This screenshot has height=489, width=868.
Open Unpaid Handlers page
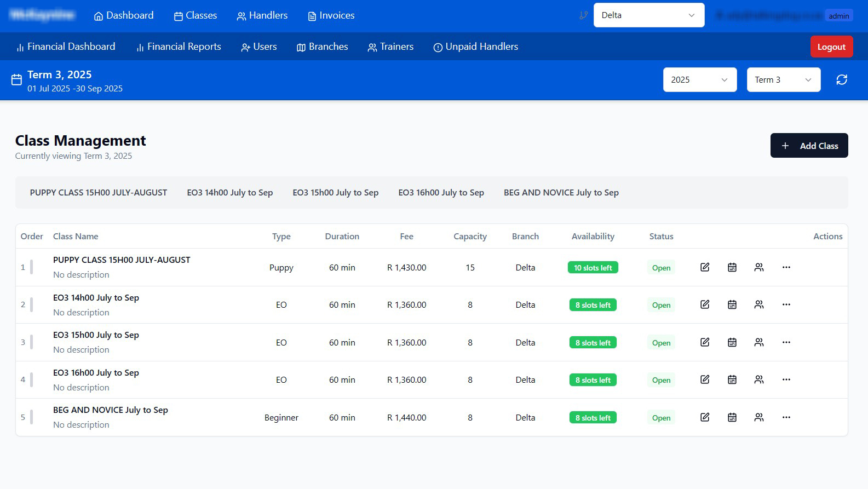pyautogui.click(x=476, y=47)
